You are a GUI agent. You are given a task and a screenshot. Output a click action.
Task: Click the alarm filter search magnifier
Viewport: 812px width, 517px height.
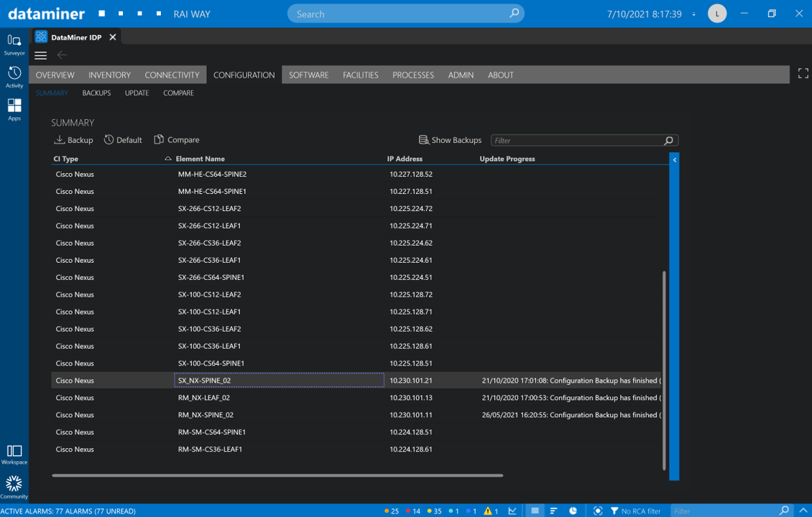[x=784, y=511]
